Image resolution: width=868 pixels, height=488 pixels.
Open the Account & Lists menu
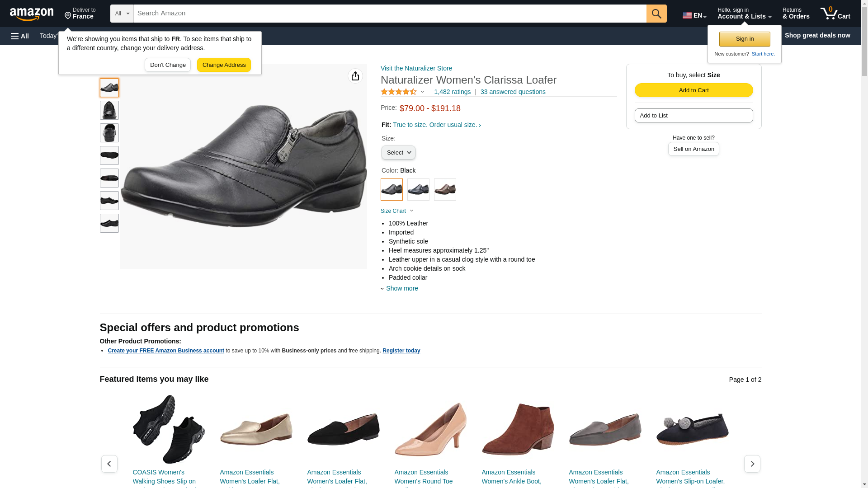[744, 14]
